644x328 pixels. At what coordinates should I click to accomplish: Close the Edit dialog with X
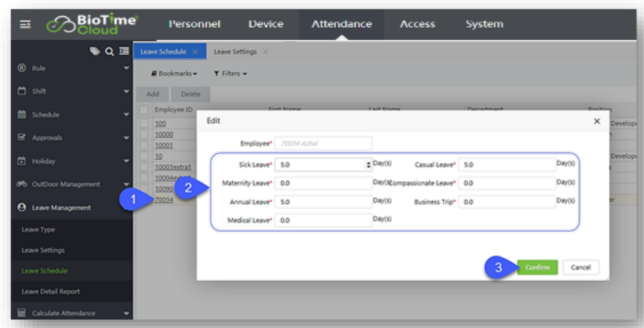pyautogui.click(x=596, y=121)
